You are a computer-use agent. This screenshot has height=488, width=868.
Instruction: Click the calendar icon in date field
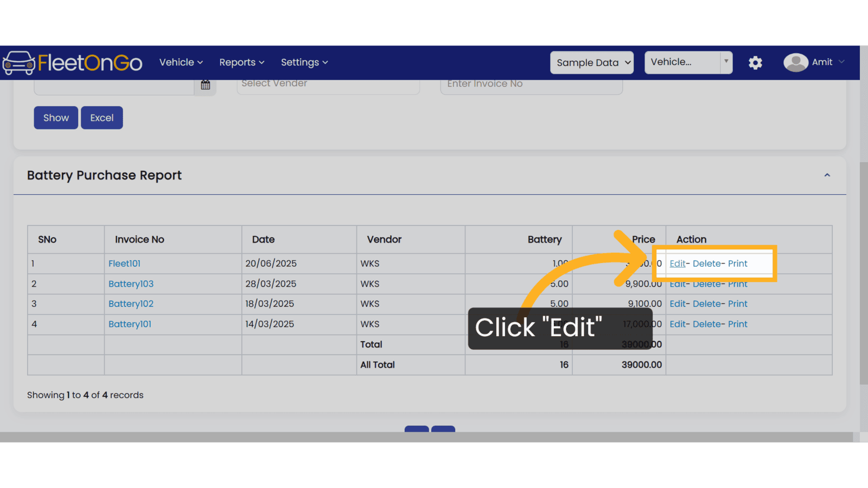tap(206, 85)
